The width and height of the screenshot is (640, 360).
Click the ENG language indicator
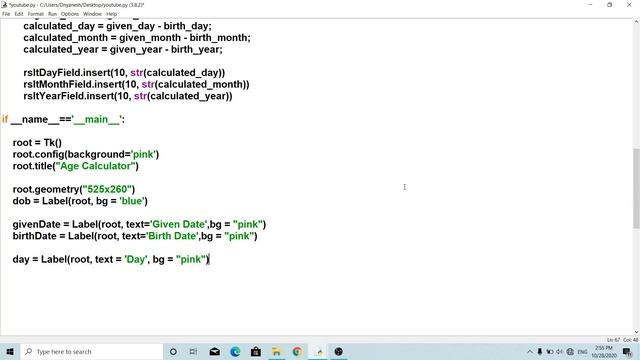click(582, 351)
